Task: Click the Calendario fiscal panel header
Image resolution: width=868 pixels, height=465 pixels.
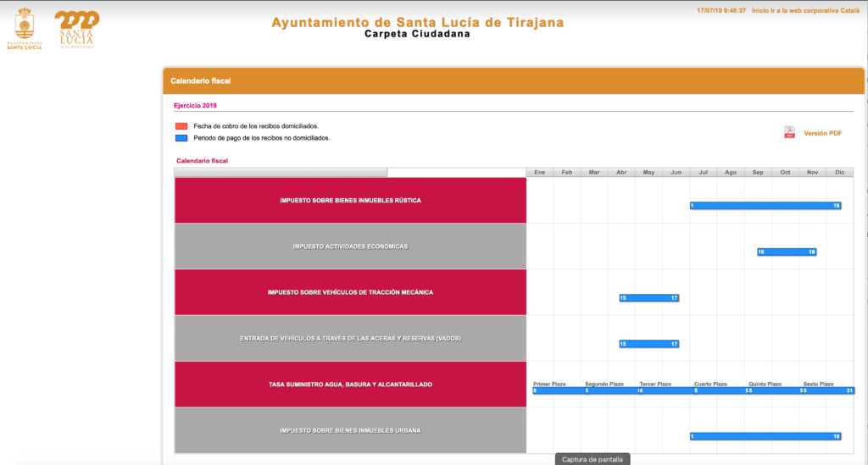Action: pos(513,81)
